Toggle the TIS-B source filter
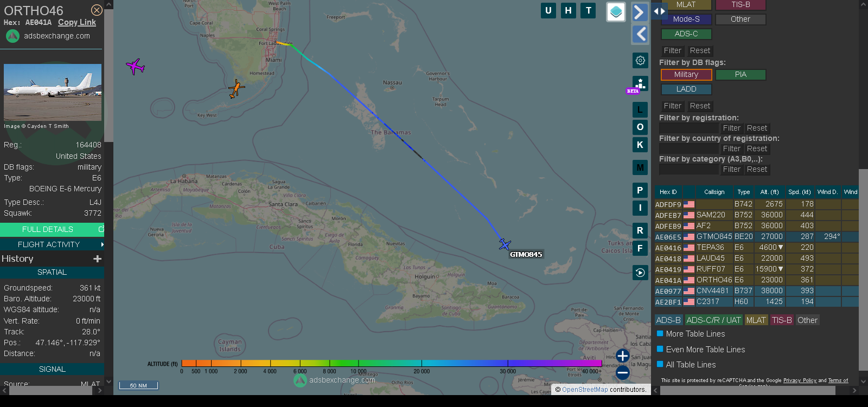Image resolution: width=868 pixels, height=407 pixels. coord(741,5)
